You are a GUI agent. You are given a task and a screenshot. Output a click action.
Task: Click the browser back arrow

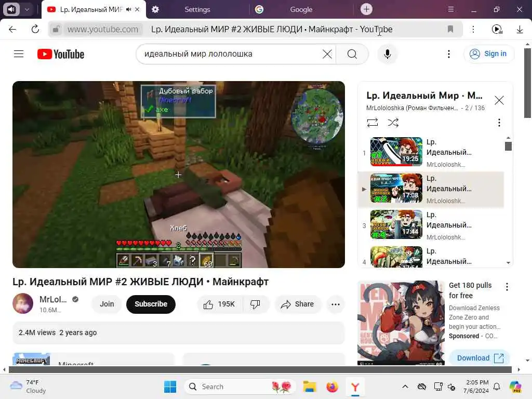(x=12, y=29)
